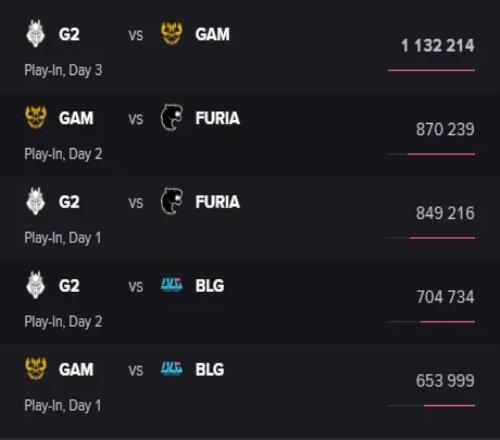Open Play-In, Day 1 label of GAM vs BLG
Screen dimensions: 500x440
coord(63,406)
